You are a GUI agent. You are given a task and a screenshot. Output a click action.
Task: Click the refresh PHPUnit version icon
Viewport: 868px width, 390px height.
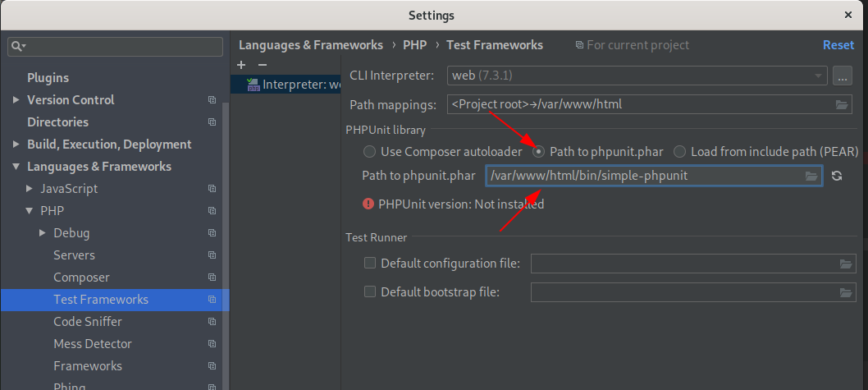tap(837, 177)
